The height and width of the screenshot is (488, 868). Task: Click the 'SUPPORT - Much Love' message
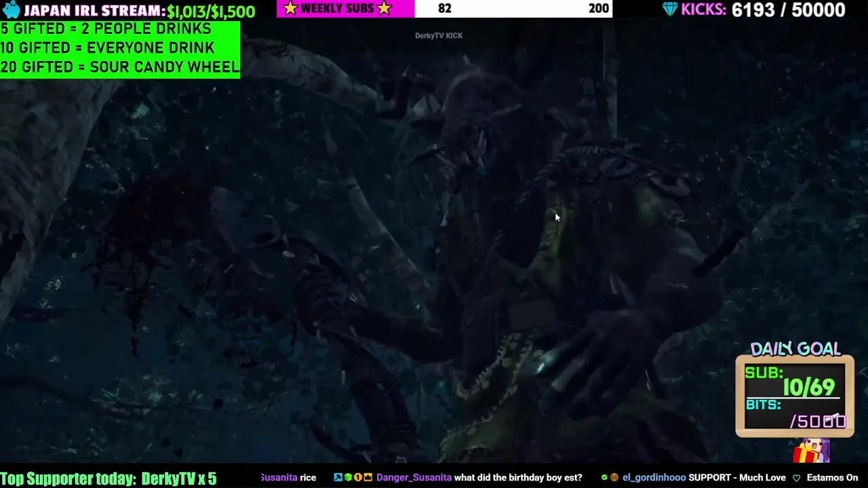(737, 478)
